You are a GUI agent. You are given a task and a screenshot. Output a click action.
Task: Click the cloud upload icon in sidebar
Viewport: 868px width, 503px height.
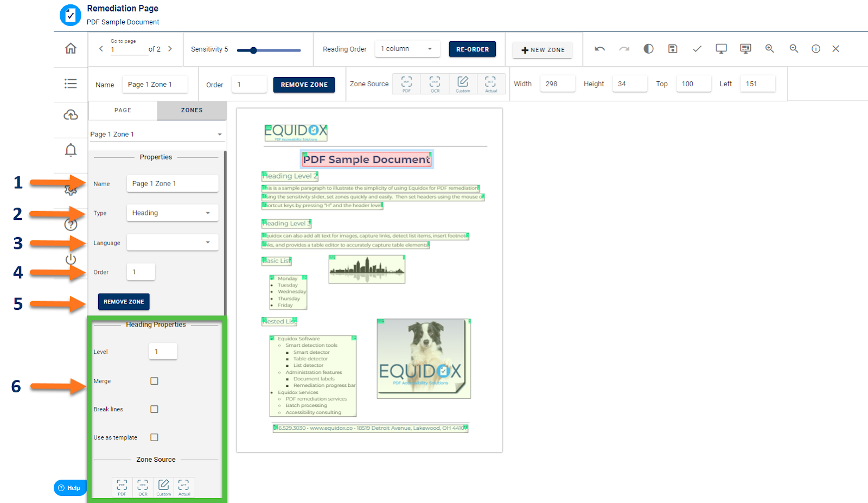[x=71, y=115]
